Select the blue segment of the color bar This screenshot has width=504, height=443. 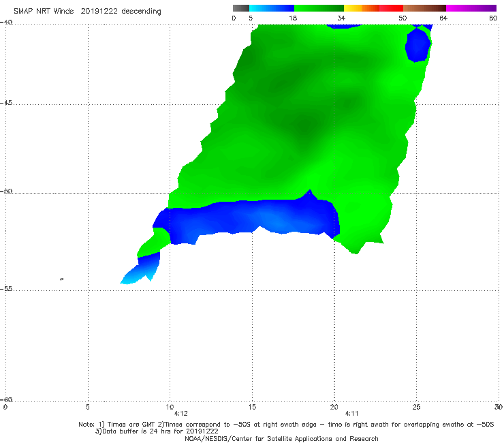(272, 8)
